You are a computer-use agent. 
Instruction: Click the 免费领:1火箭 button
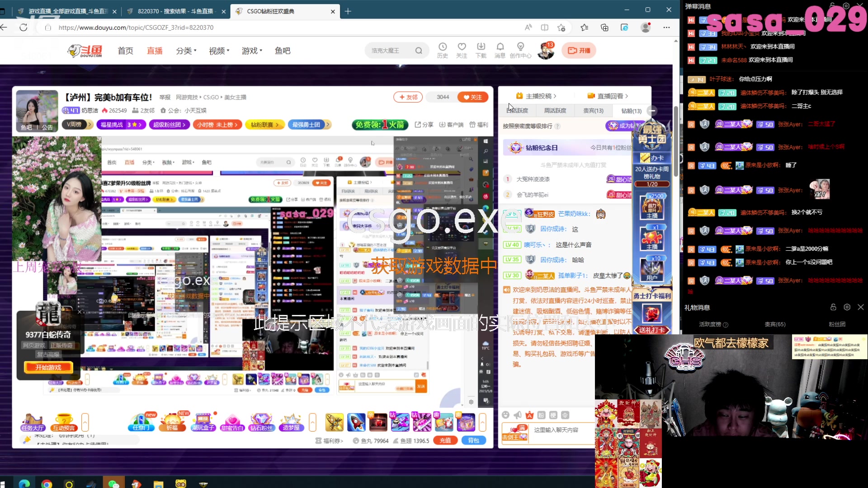pyautogui.click(x=380, y=125)
